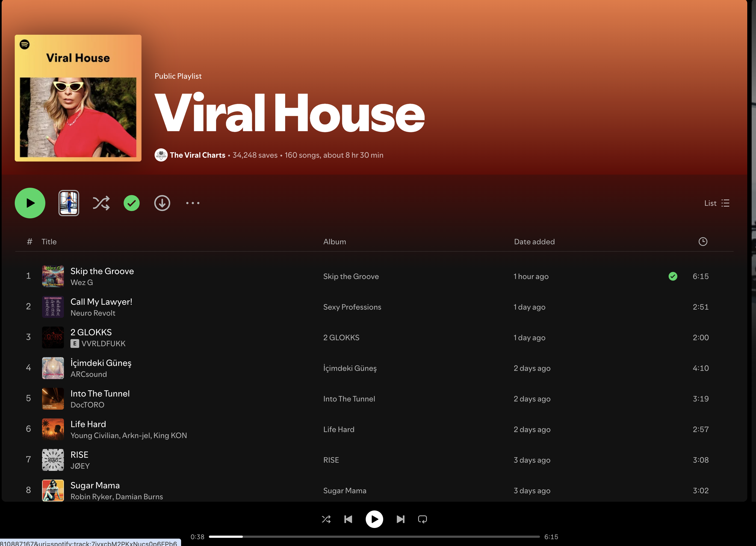Image resolution: width=756 pixels, height=546 pixels.
Task: Sort by the Date added column header
Action: click(x=534, y=242)
